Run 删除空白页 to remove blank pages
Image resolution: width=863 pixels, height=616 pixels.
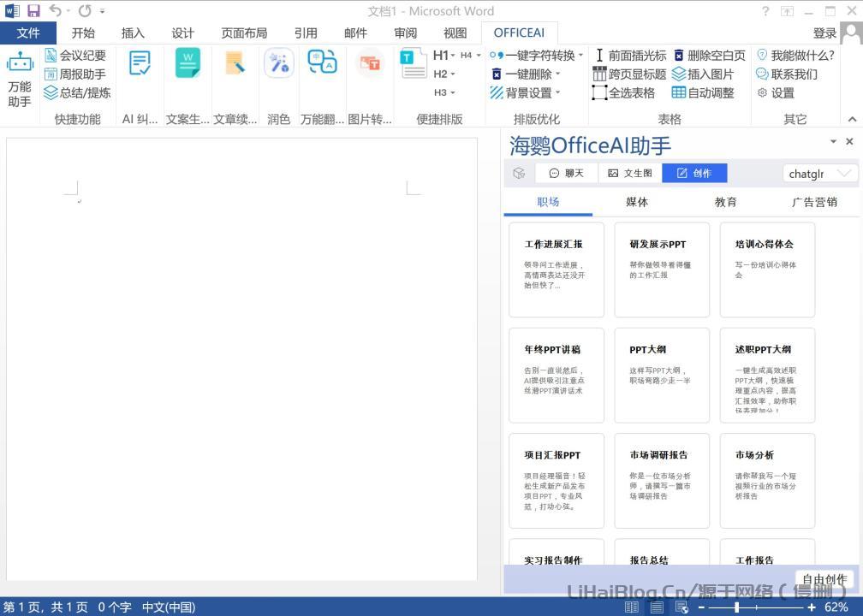tap(710, 56)
